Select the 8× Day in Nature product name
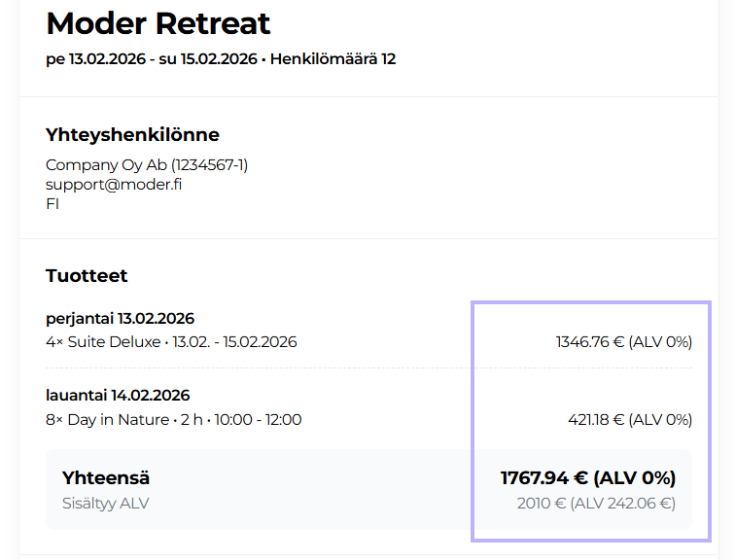735x560 pixels. 107,420
